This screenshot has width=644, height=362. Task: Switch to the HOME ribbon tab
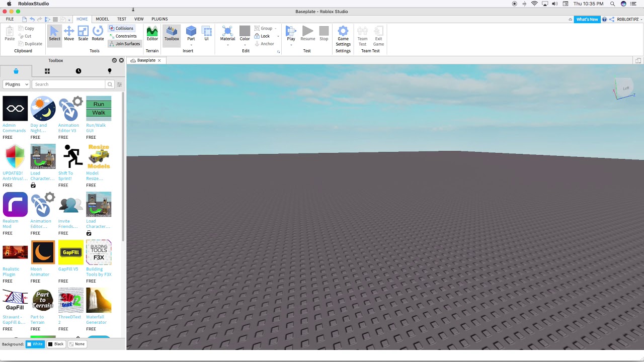(x=82, y=19)
